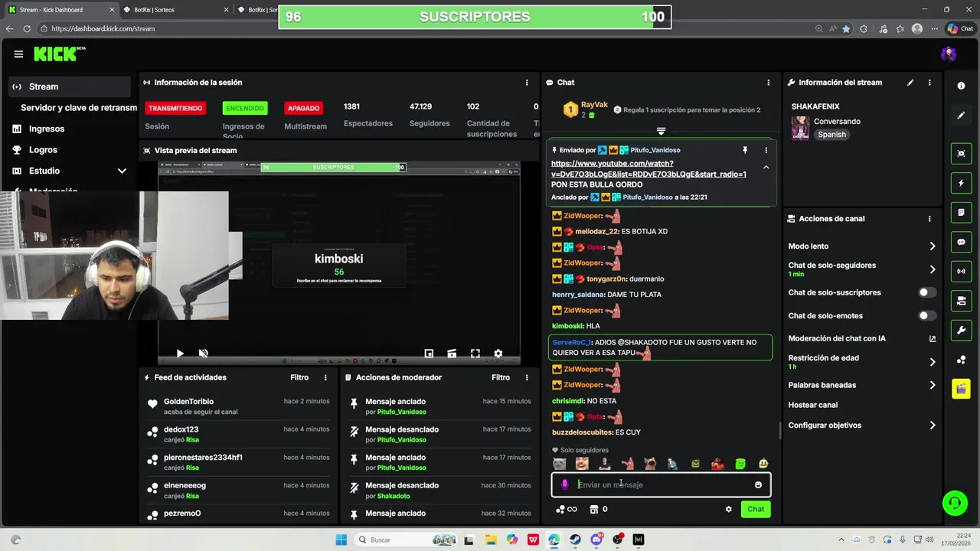Expand Chat de solo-seguidores settings
Screen dimensions: 980x551
[x=933, y=269]
